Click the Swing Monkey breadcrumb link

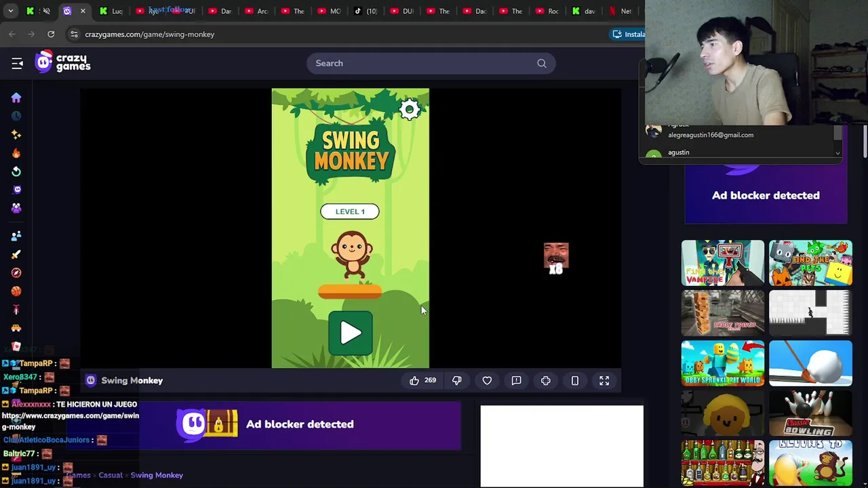coord(157,475)
